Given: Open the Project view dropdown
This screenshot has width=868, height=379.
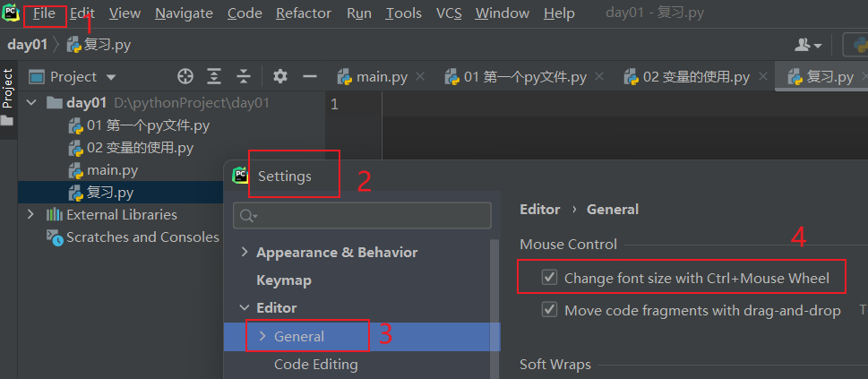Looking at the screenshot, I should [110, 77].
